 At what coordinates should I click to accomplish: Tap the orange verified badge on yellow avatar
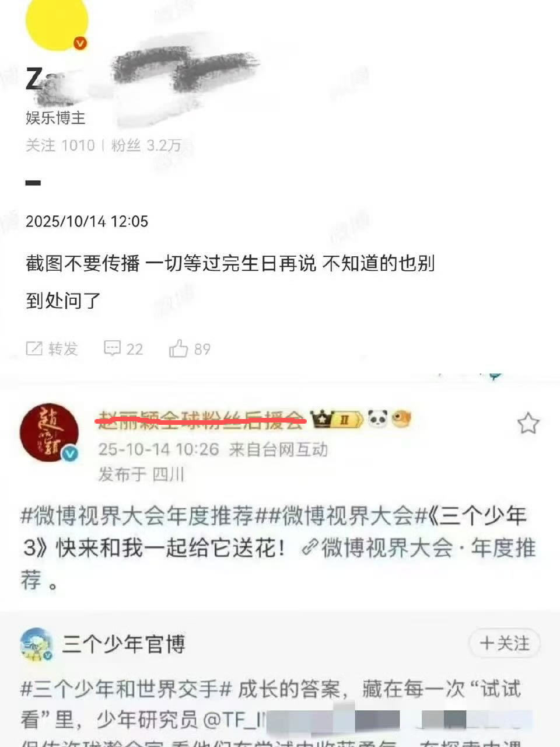pyautogui.click(x=80, y=43)
